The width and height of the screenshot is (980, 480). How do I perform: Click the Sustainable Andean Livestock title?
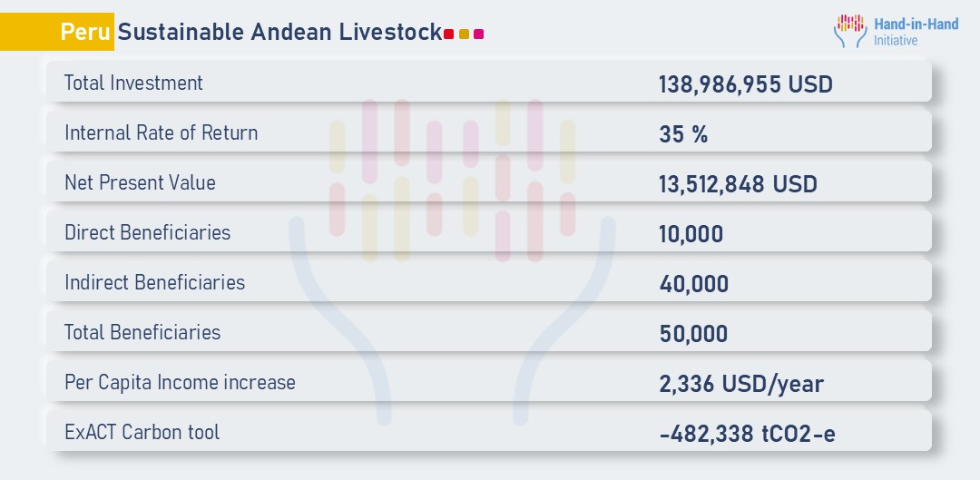[279, 32]
